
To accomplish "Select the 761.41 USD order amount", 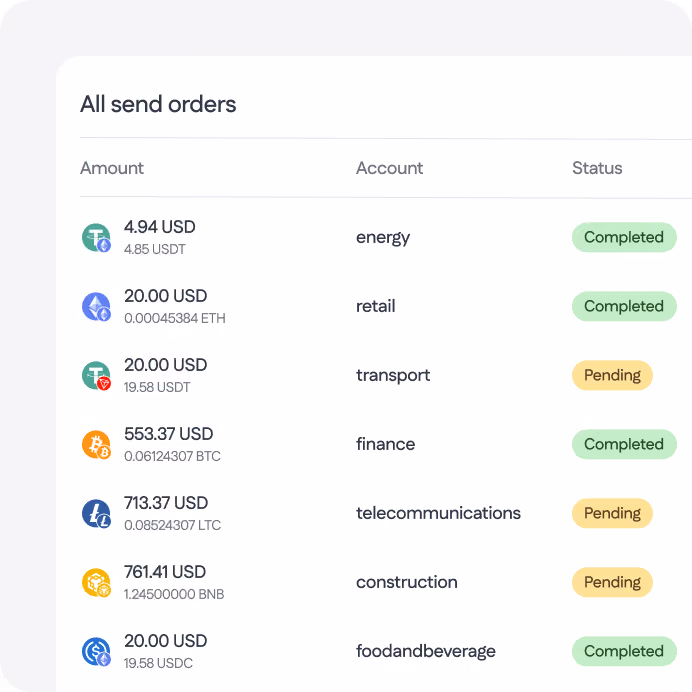I will pos(165,572).
